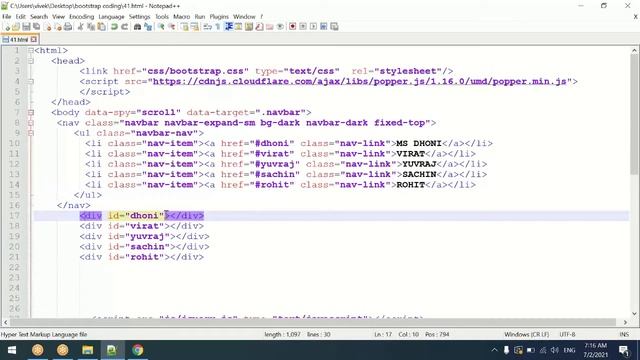Click the horizontal scrollbar left arrow
This screenshot has width=640, height=360.
coord(5,322)
